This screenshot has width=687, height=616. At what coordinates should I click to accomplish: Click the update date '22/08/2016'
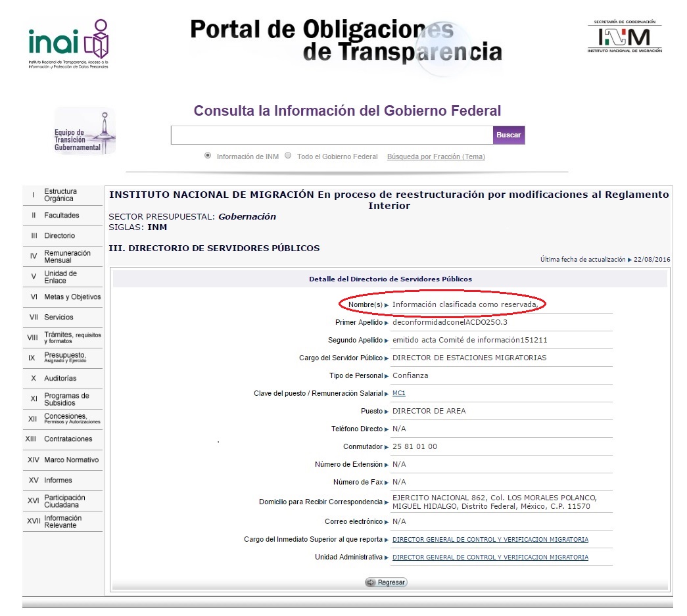tap(652, 260)
